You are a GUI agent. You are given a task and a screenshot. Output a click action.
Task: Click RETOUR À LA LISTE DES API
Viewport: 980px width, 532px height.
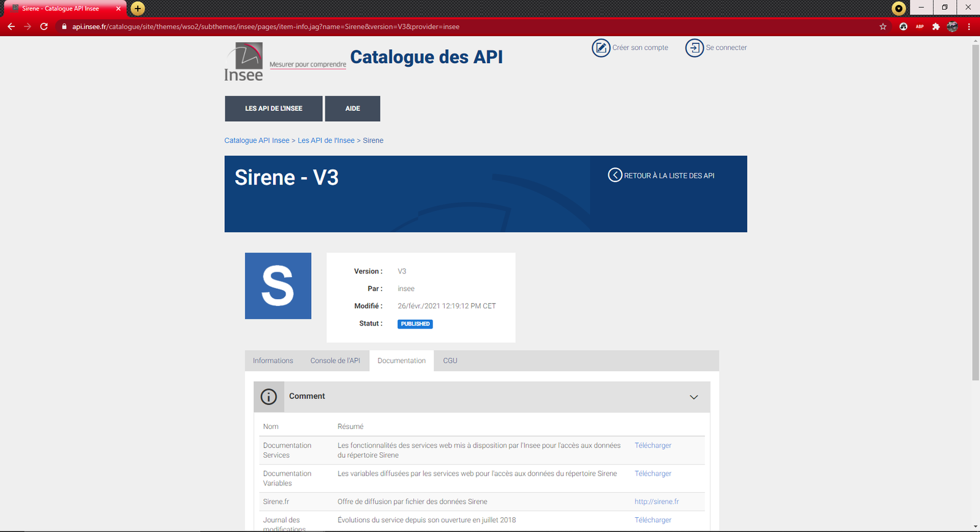(x=669, y=176)
